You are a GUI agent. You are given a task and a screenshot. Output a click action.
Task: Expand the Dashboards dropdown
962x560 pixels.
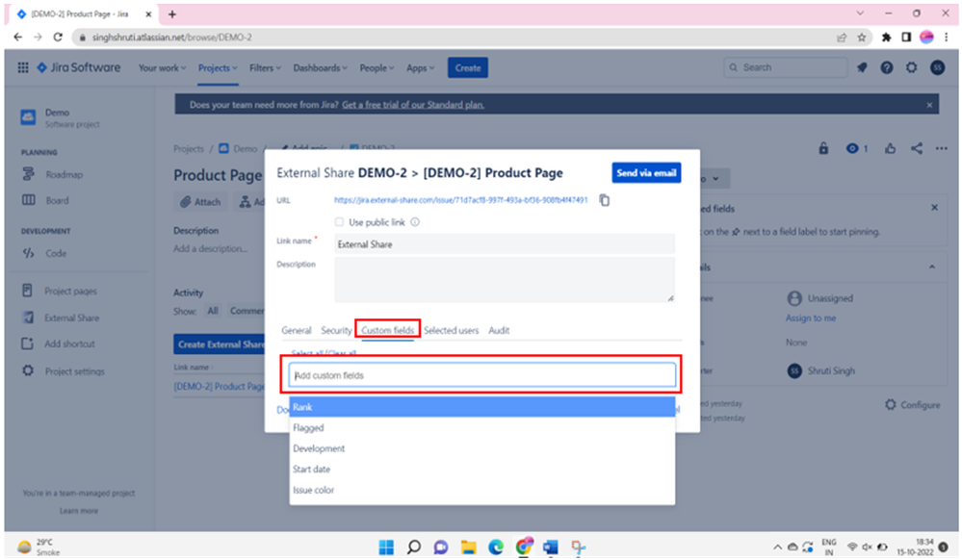(x=320, y=68)
